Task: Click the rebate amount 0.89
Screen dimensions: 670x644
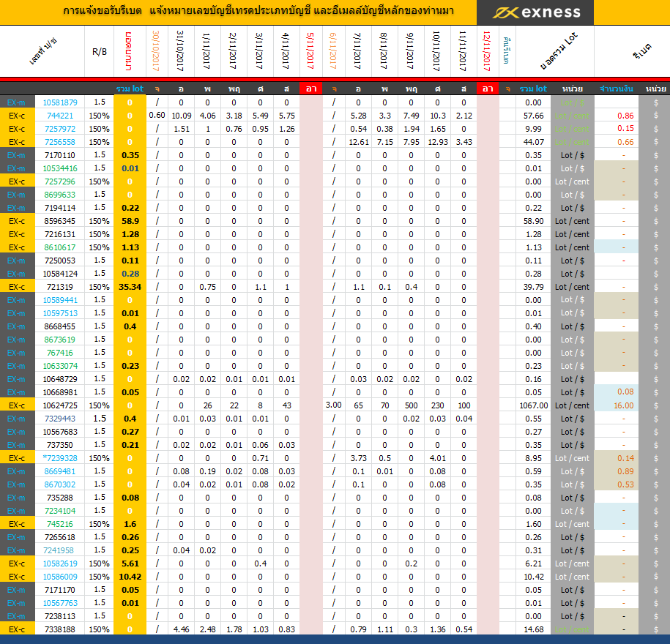Action: click(625, 471)
